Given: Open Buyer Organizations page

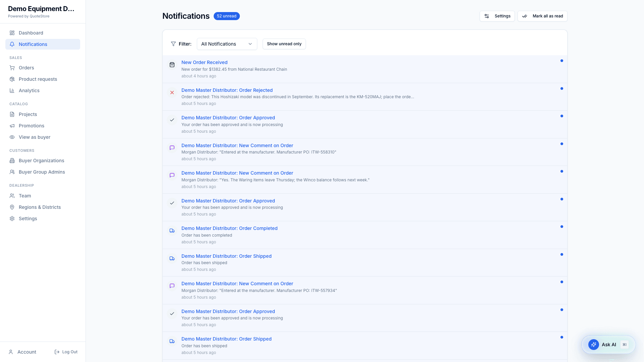Looking at the screenshot, I should click(x=43, y=161).
